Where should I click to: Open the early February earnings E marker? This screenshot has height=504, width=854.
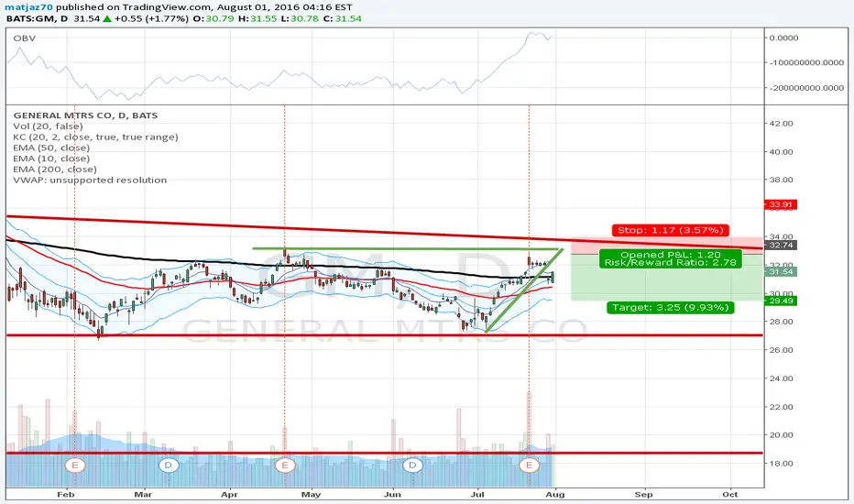point(75,466)
